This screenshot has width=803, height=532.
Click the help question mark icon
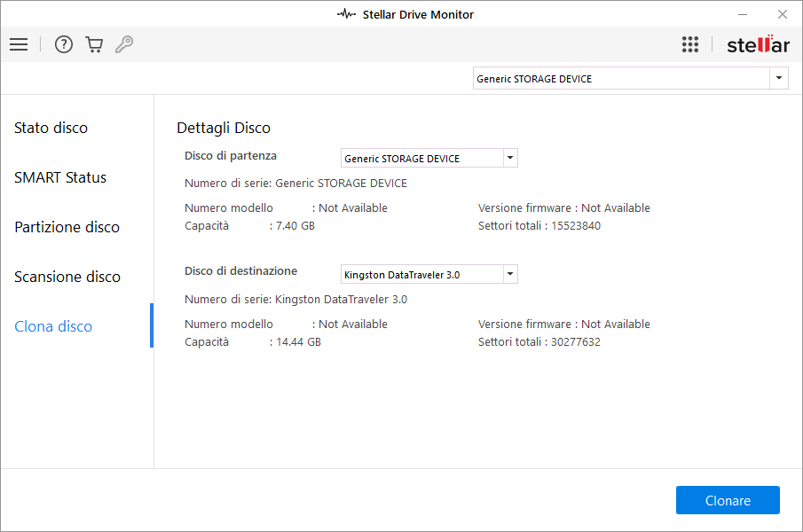63,44
